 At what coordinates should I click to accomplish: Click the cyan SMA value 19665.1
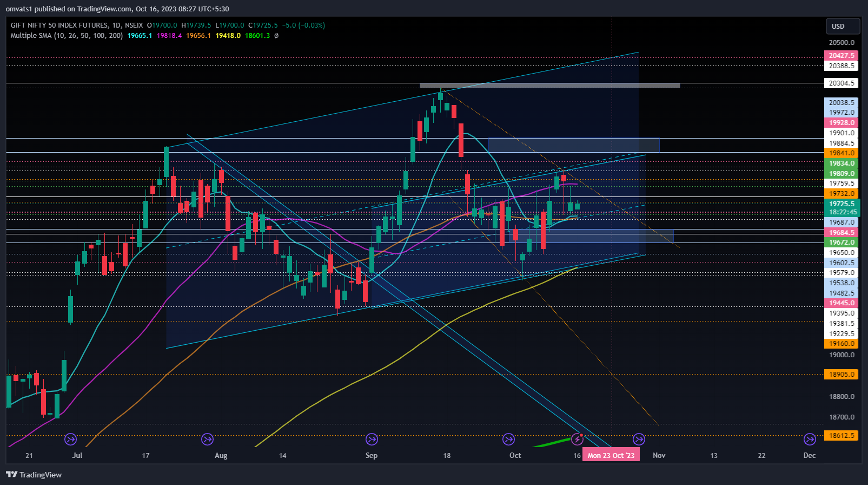point(140,36)
